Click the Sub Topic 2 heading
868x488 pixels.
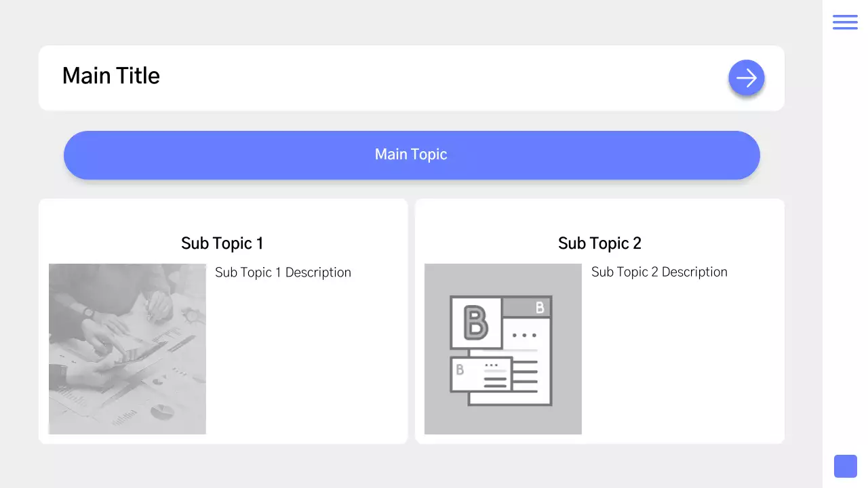[x=599, y=243]
